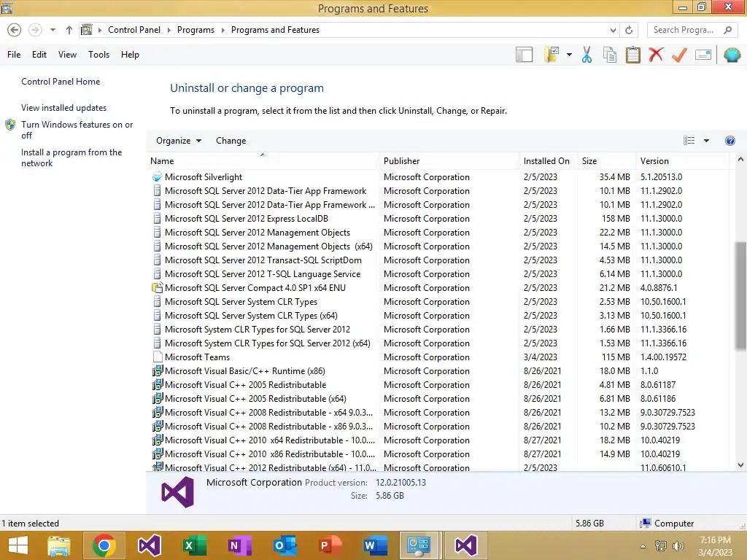
Task: Expand the arrow after Control Panel breadcrumb
Action: [x=169, y=30]
